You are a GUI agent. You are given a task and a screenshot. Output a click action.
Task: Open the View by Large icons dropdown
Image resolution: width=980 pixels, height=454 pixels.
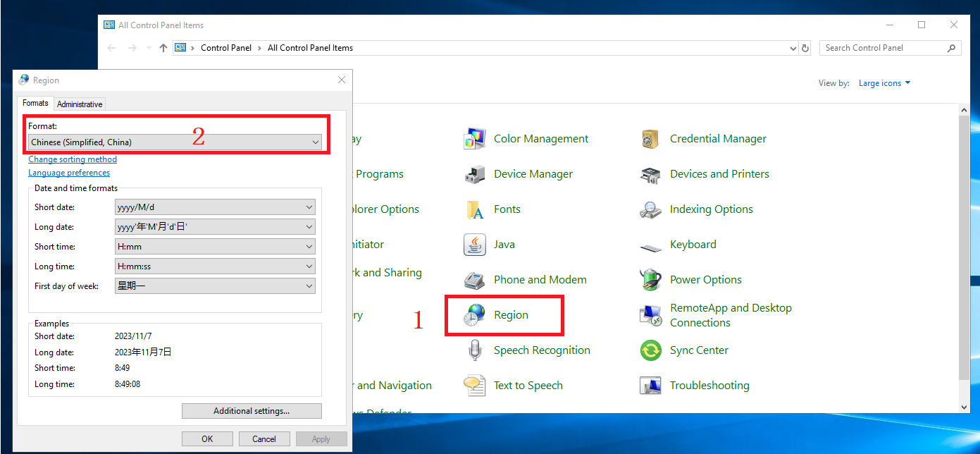884,83
